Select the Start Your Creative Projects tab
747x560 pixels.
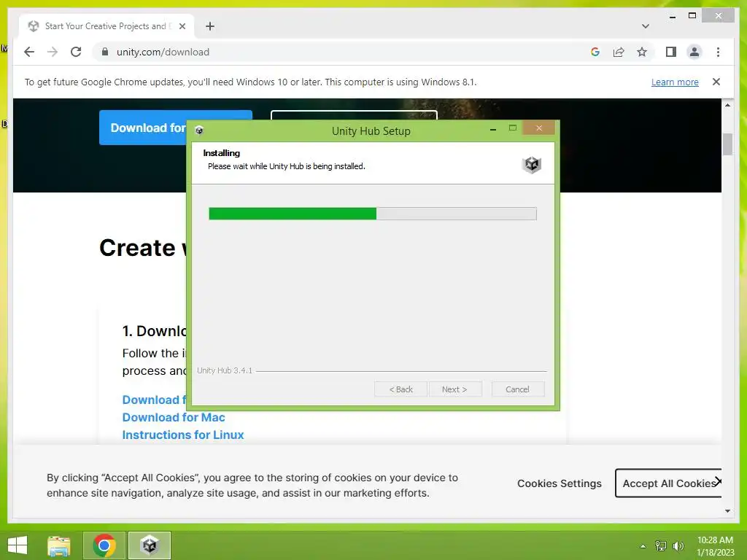tap(107, 26)
